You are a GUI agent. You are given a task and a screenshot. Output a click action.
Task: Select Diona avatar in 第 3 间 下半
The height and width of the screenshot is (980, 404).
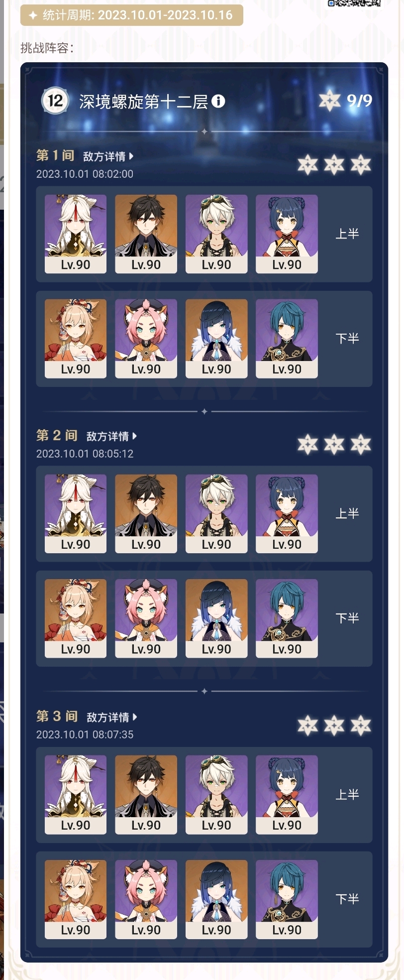click(x=146, y=899)
